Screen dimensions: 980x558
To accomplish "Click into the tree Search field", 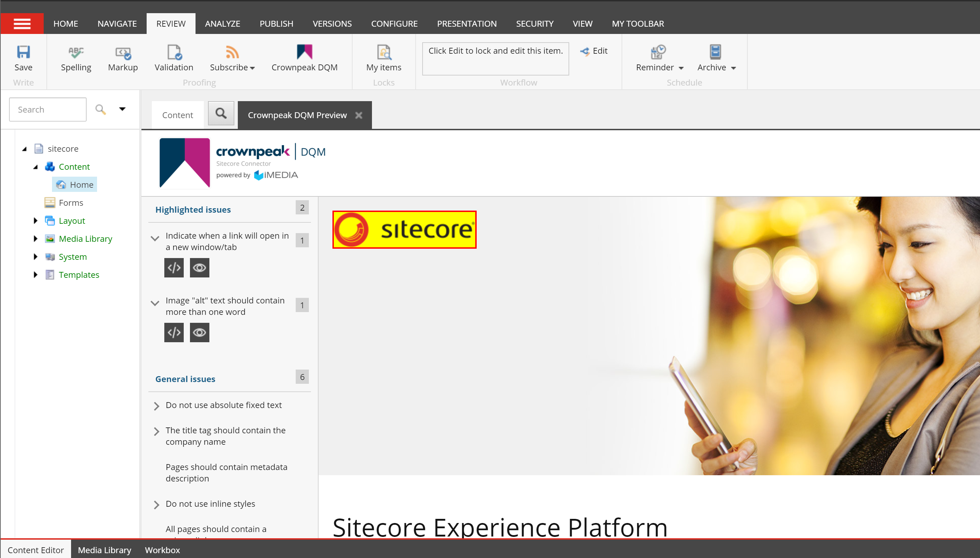I will point(48,109).
